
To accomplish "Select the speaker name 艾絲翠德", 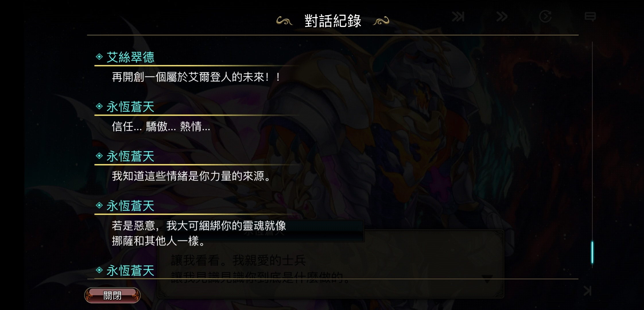I will [130, 57].
